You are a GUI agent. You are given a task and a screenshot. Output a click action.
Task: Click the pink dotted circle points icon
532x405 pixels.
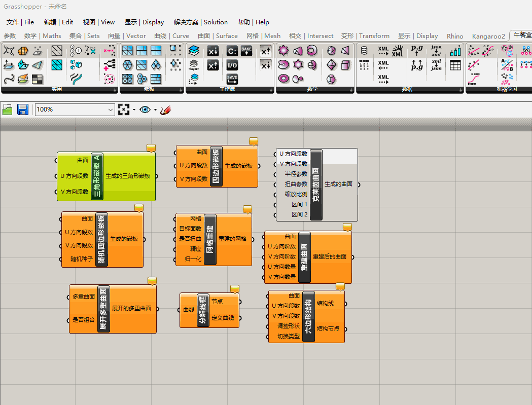tap(109, 79)
